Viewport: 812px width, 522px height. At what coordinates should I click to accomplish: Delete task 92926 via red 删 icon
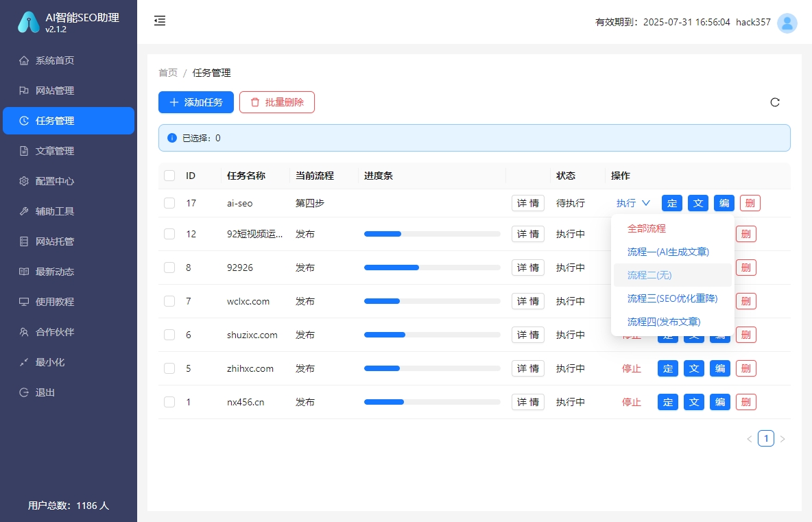point(745,268)
